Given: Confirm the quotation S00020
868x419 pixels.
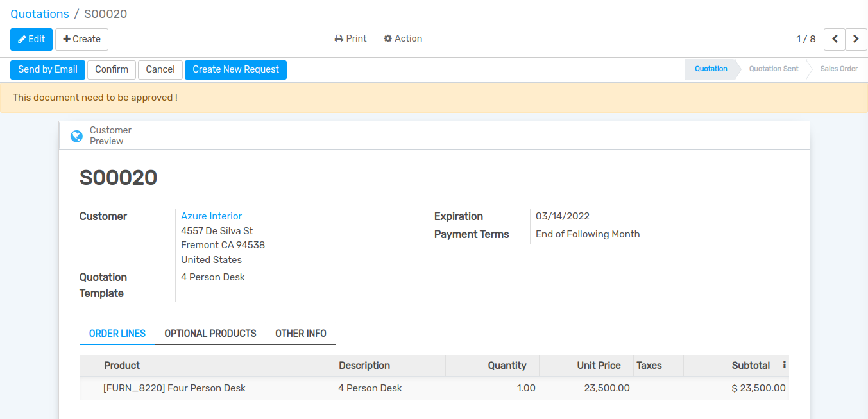Looking at the screenshot, I should tap(112, 69).
